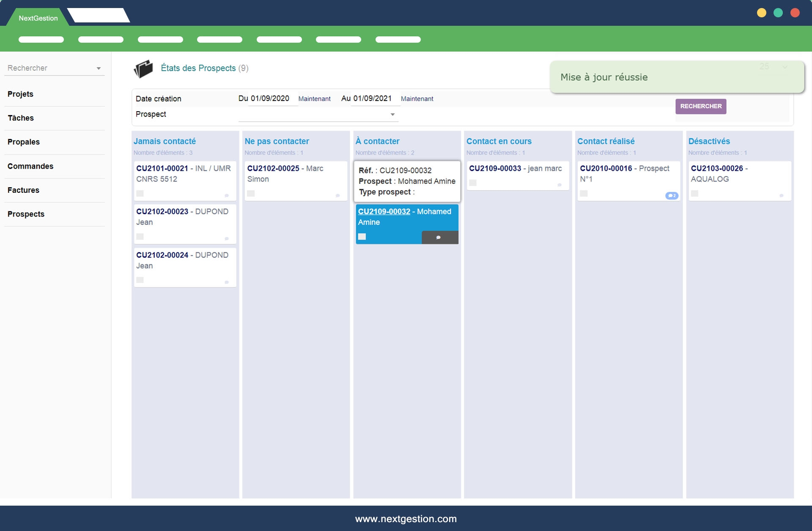This screenshot has width=812, height=531.
Task: Tick the checkbox on the Mohamed Amine card
Action: coord(362,237)
